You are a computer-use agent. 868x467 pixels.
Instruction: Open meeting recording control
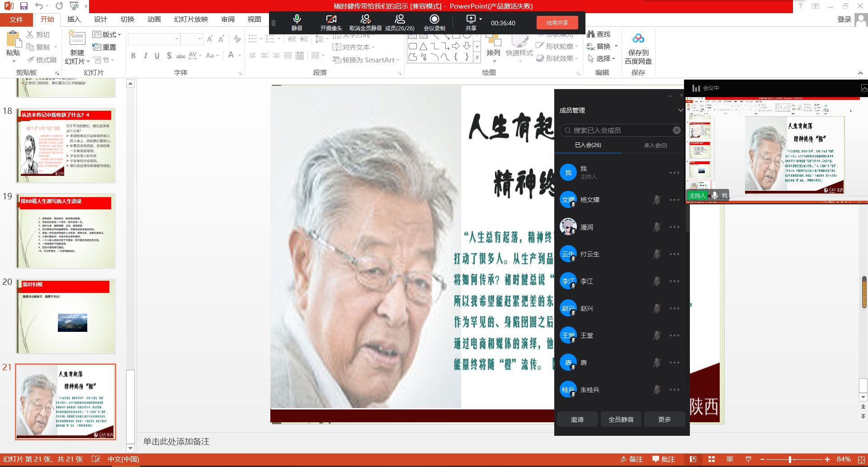434,19
